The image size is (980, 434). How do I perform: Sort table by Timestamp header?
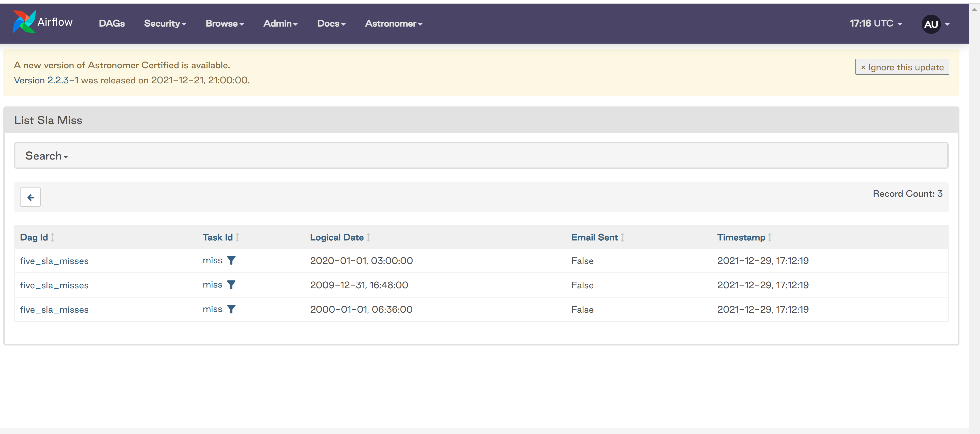pos(741,237)
